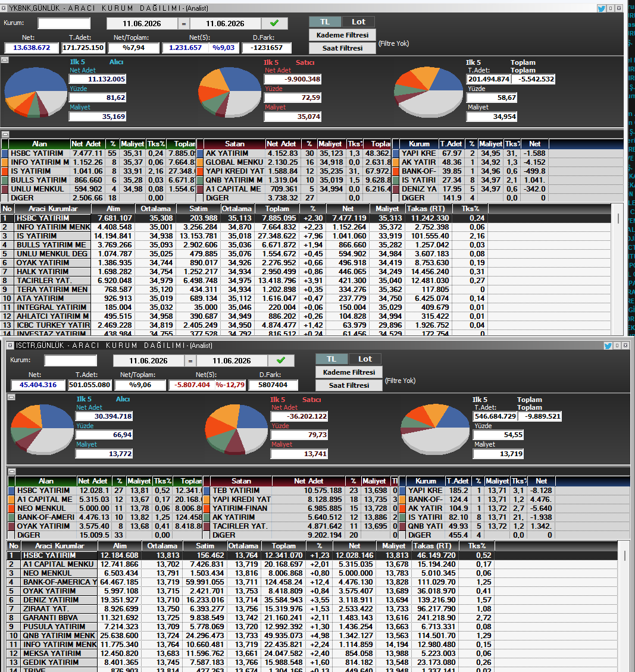The image size is (635, 672).
Task: Select GEDIK YATIRIM row in ISCTR broker list
Action: [x=312, y=662]
